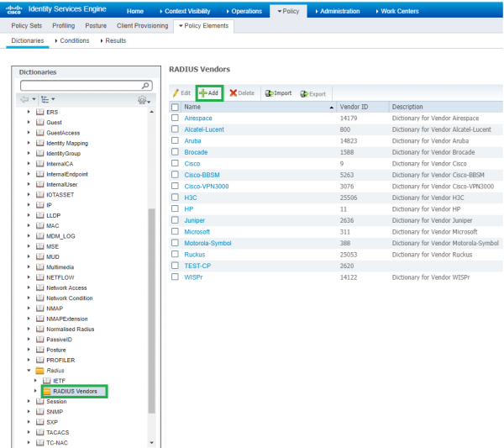The height and width of the screenshot is (448, 504).
Task: Open the Conditions dropdown submenu
Action: 72,40
